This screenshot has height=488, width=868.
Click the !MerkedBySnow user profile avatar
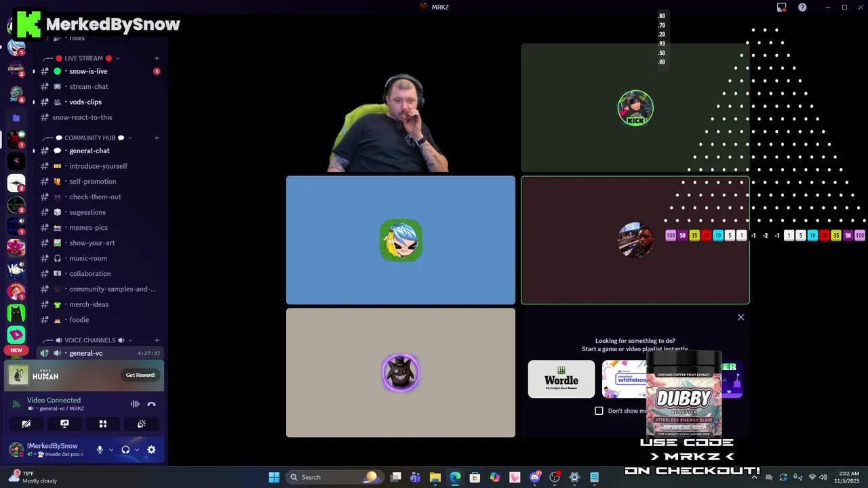tap(16, 449)
